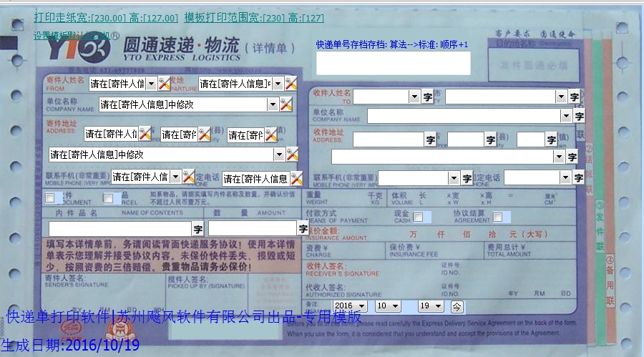
Task: Open the sender company name dropdown
Action: pyautogui.click(x=273, y=104)
